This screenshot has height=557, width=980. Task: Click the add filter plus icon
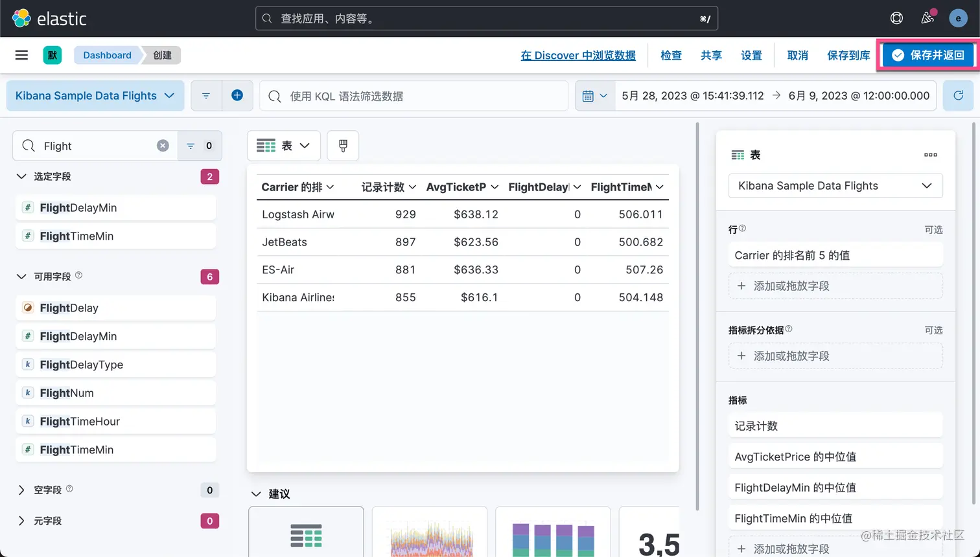tap(237, 96)
